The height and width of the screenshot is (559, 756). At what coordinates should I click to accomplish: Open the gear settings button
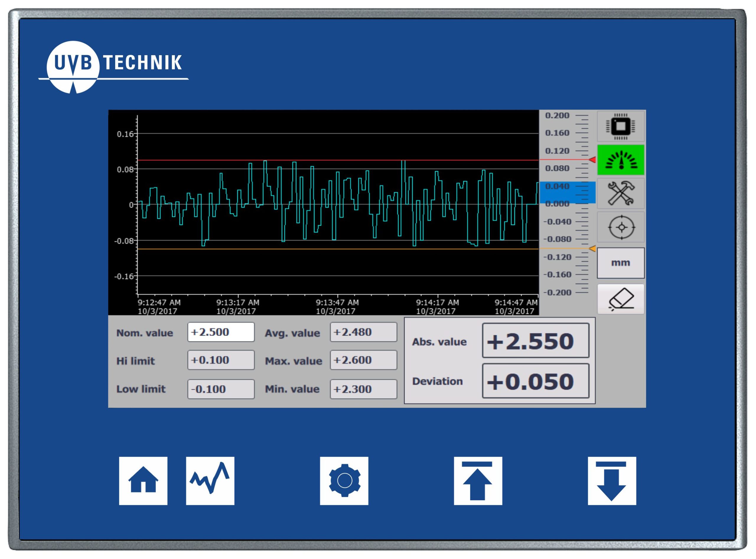(344, 480)
